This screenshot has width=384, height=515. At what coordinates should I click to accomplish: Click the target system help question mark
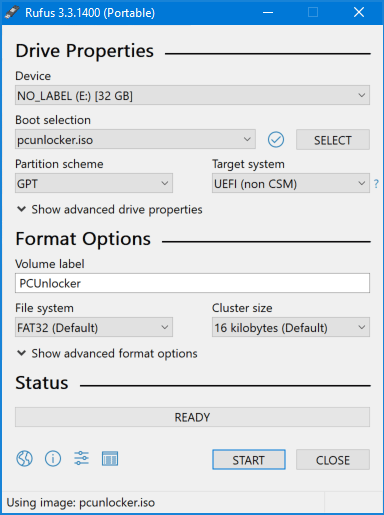click(x=376, y=184)
